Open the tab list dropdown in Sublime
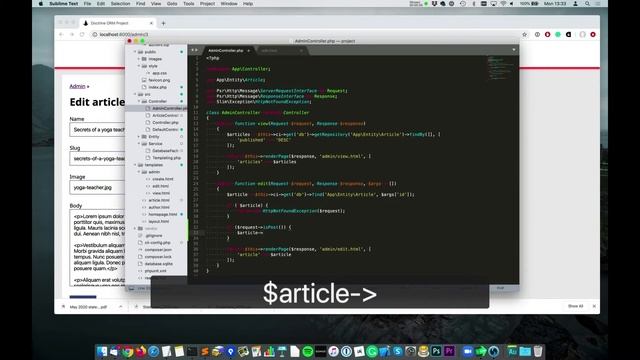Viewport: 640px width, 360px height. (514, 50)
